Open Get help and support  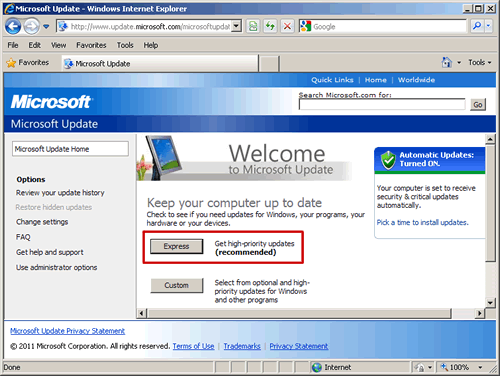(x=50, y=252)
